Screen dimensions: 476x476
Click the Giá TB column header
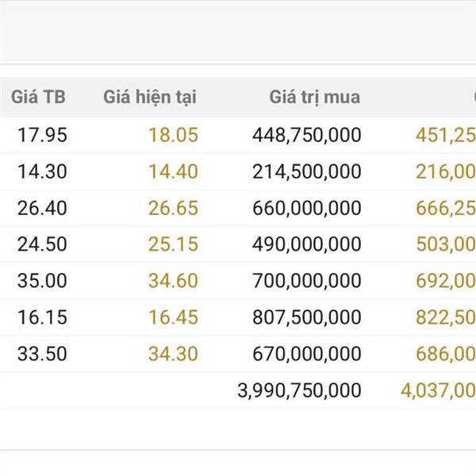(x=38, y=98)
